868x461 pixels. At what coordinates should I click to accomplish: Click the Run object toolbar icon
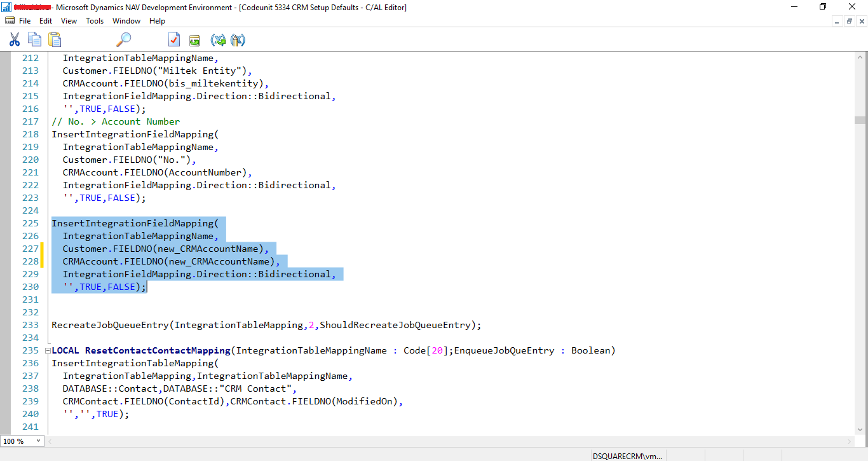194,39
